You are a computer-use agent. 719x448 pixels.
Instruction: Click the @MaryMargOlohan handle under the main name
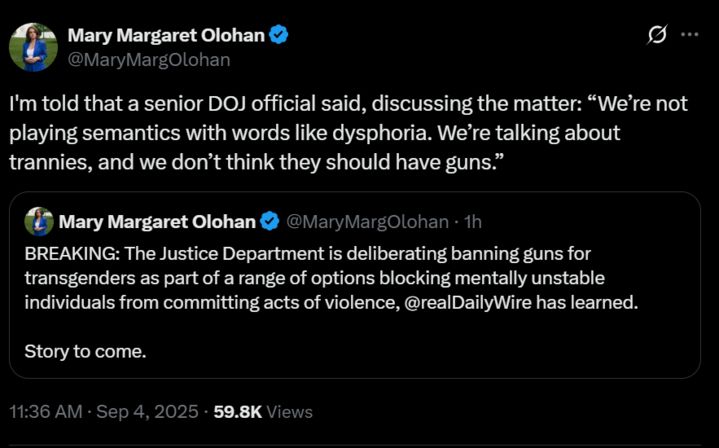click(x=148, y=60)
